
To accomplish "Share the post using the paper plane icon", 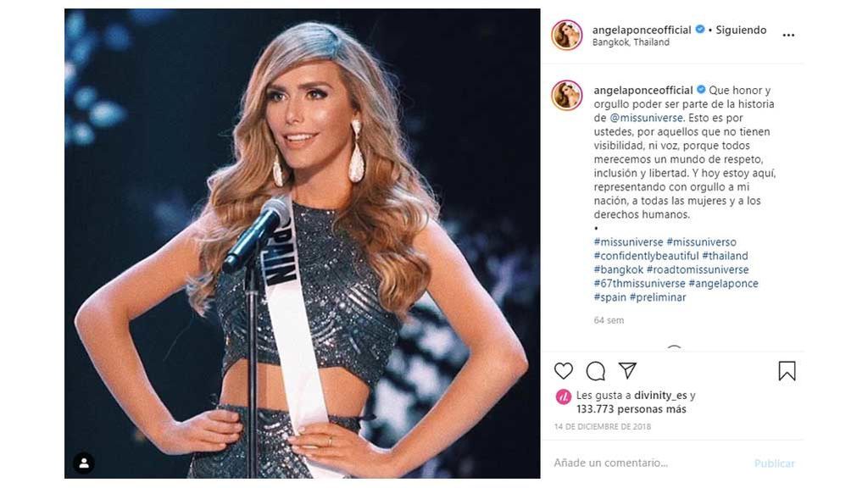I will pyautogui.click(x=627, y=370).
